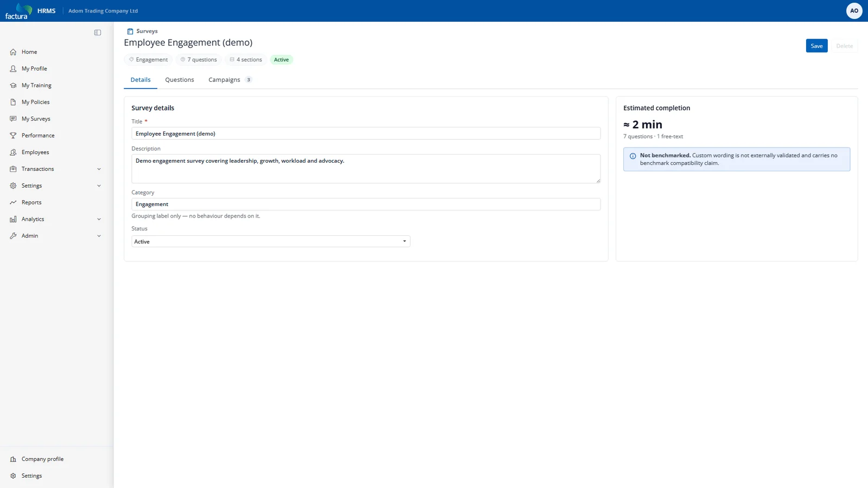The height and width of the screenshot is (488, 868).
Task: Click the Surveys breadcrumb clipboard icon
Action: [130, 31]
